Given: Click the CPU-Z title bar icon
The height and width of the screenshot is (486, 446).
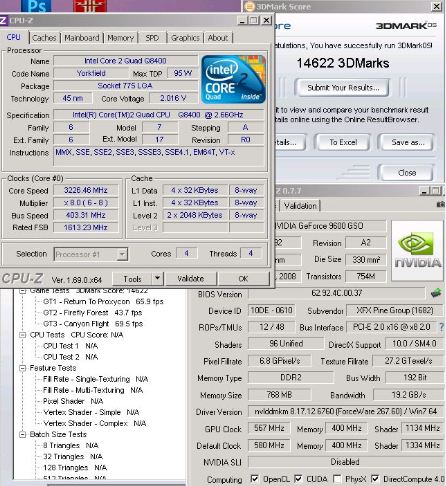Looking at the screenshot, I should (x=3, y=21).
